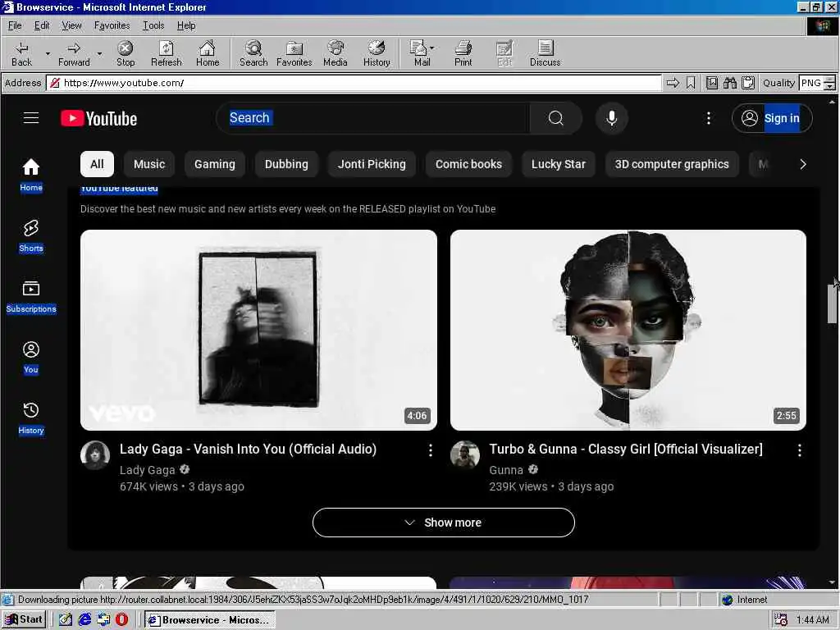Open Turbo & Gunna Classy Girl title

pos(626,449)
